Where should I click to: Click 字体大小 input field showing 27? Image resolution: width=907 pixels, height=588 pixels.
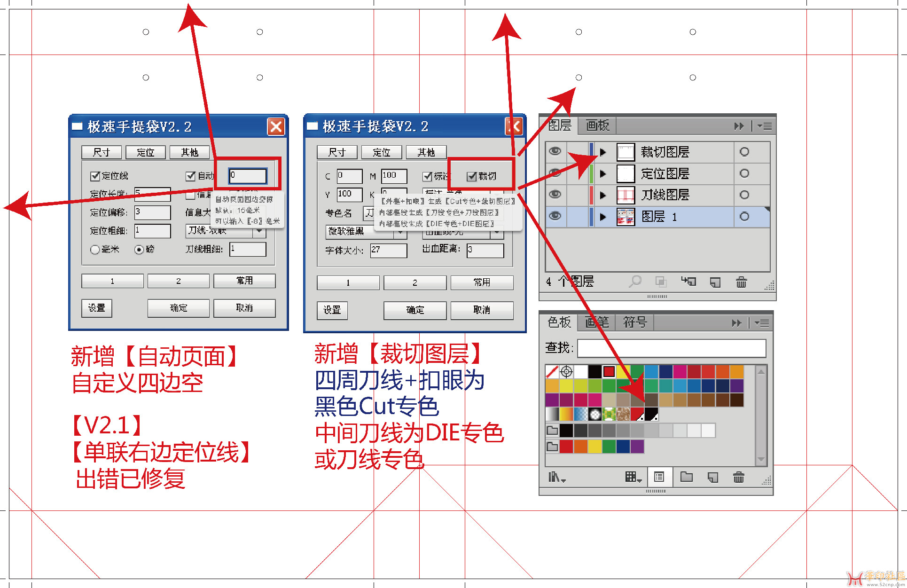389,250
